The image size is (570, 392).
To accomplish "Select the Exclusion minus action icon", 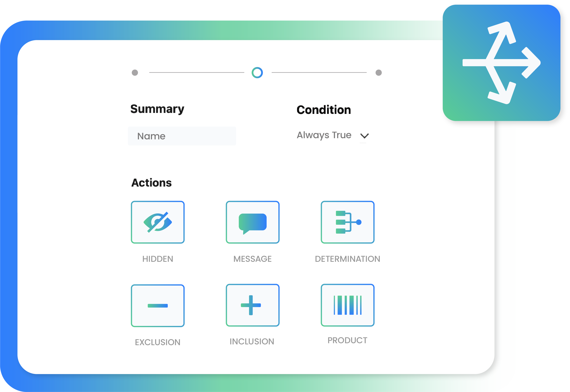I will 158,306.
